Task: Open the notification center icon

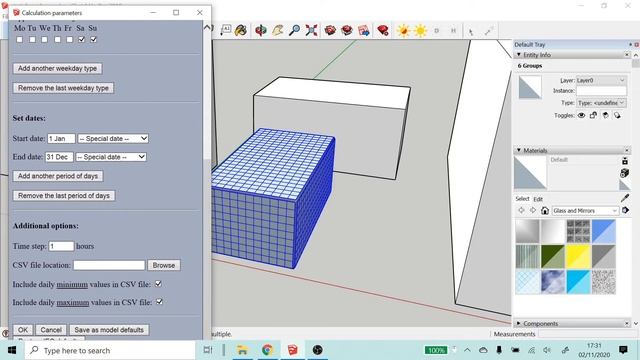Action: click(623, 350)
